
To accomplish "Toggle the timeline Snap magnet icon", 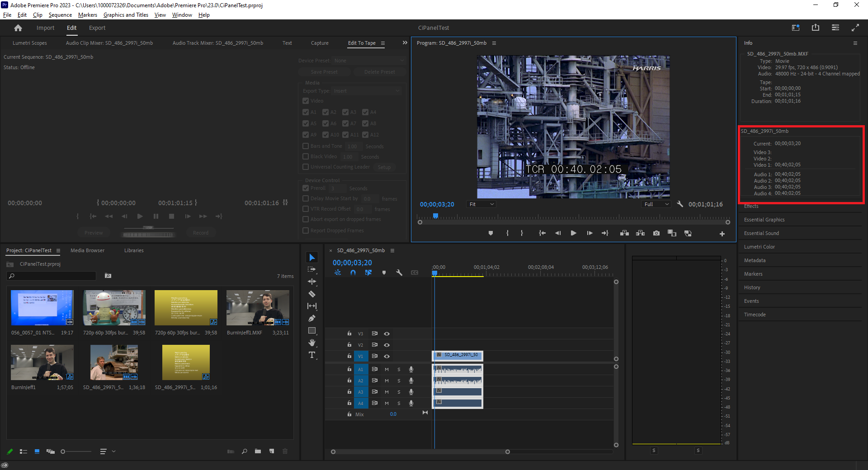I will [x=353, y=273].
